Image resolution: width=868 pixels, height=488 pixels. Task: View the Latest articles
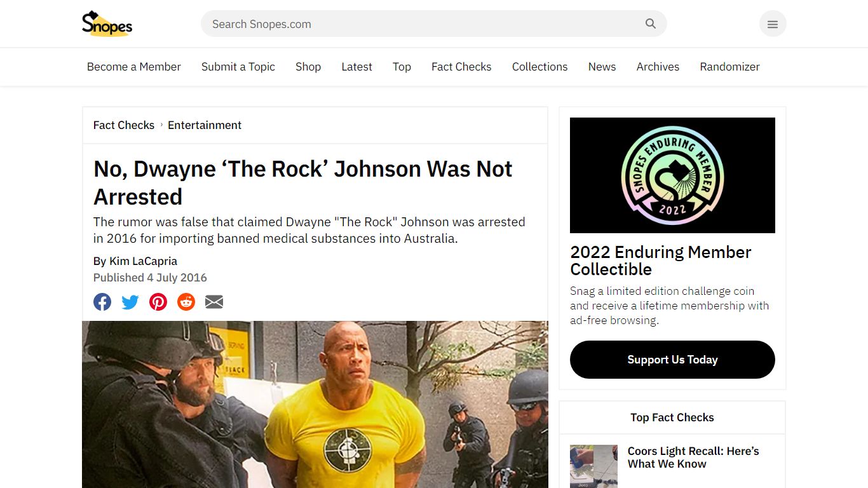357,67
